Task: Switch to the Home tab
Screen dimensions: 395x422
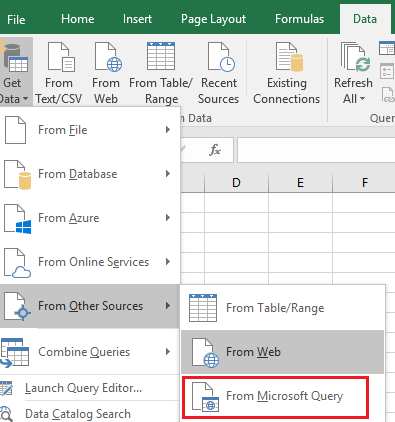Action: coord(78,19)
